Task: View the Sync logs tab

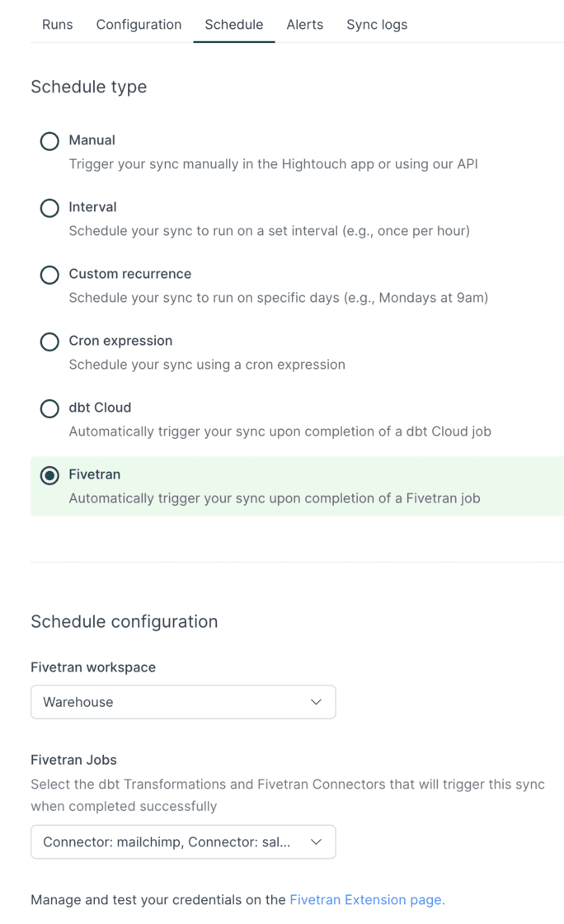Action: 377,25
